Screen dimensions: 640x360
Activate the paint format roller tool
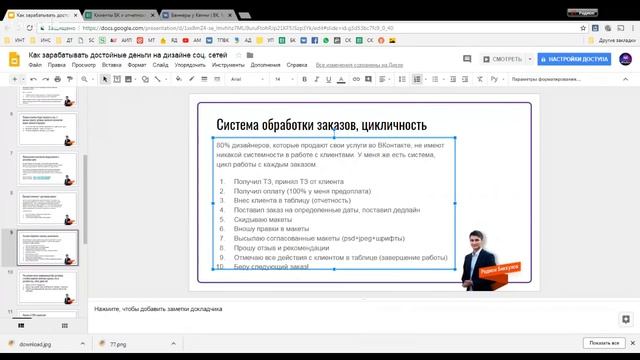[x=70, y=79]
